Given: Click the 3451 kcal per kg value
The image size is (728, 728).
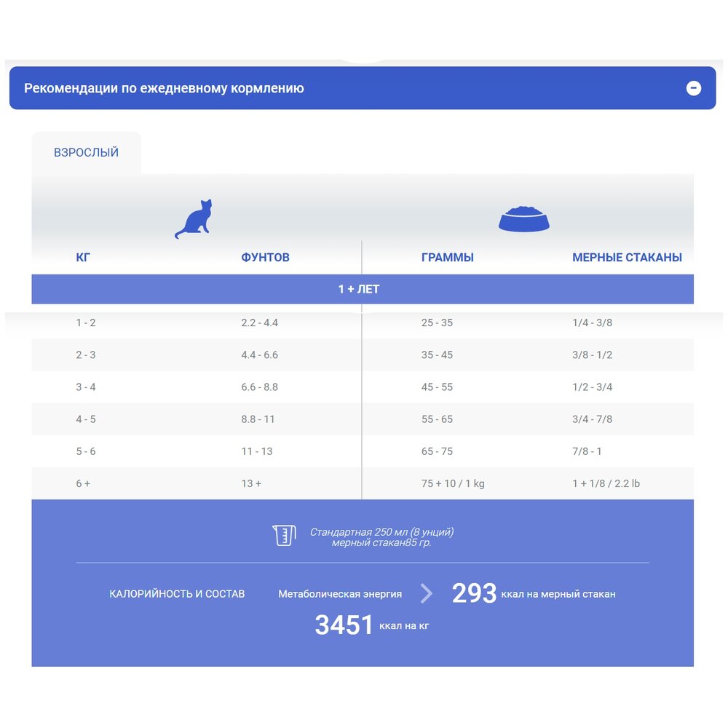Looking at the screenshot, I should coord(344,625).
